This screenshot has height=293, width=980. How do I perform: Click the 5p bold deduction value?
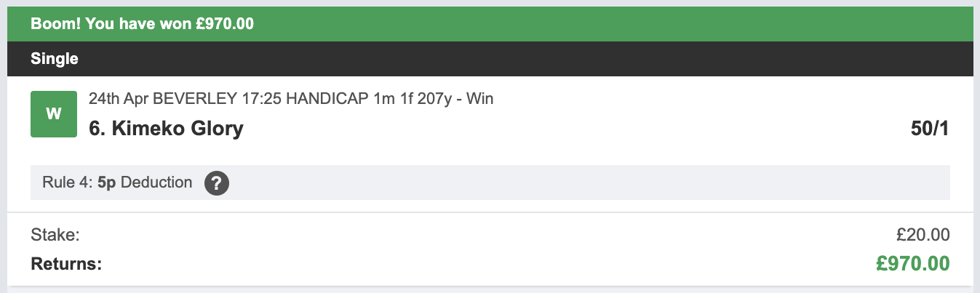pos(106,182)
